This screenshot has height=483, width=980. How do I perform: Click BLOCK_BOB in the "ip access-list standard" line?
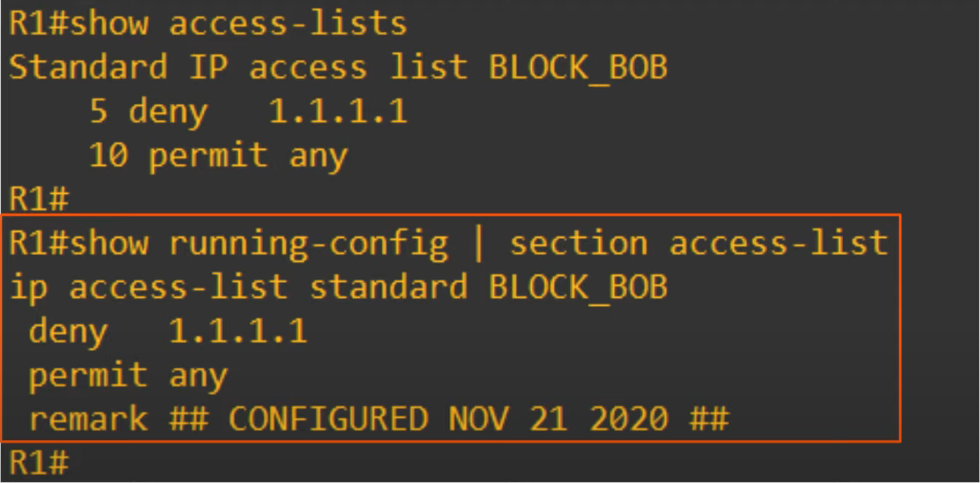click(x=578, y=288)
